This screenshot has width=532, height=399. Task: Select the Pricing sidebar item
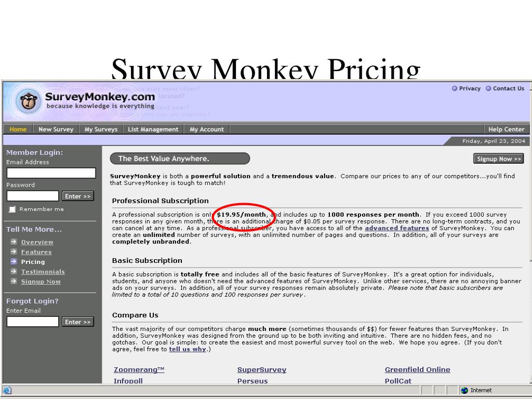coord(33,262)
